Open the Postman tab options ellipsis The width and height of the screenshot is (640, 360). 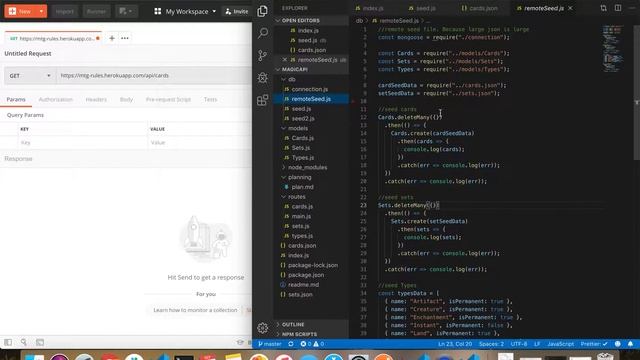tap(124, 38)
